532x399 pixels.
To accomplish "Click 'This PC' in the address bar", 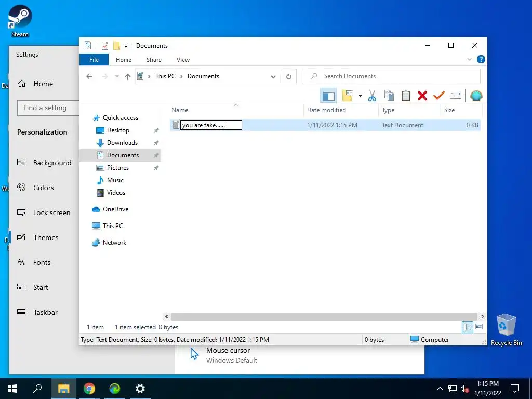I will (166, 76).
